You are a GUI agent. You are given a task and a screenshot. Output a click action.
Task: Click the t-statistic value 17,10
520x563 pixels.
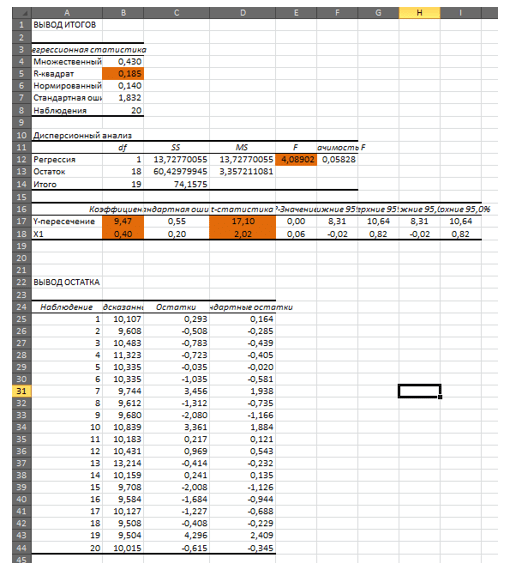pyautogui.click(x=242, y=221)
